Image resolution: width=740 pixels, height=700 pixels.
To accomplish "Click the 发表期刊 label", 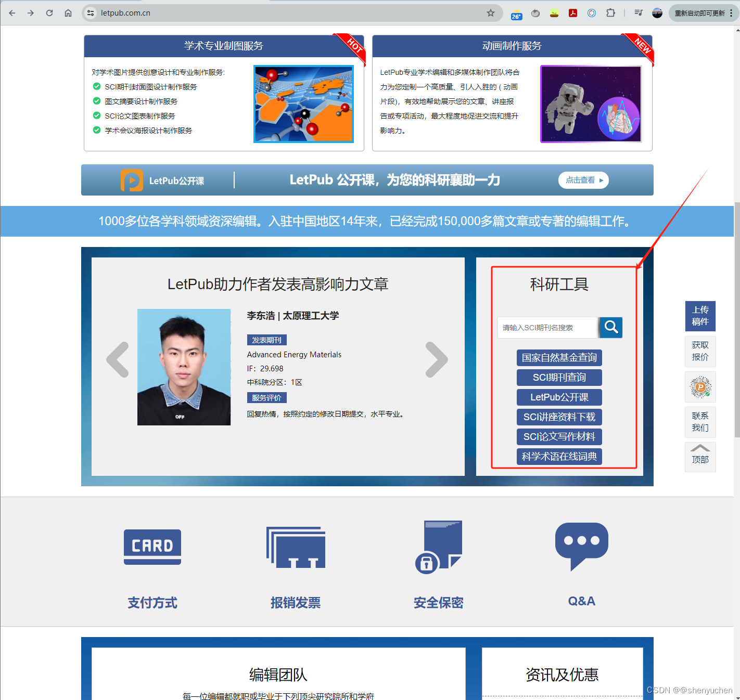I will [x=266, y=340].
